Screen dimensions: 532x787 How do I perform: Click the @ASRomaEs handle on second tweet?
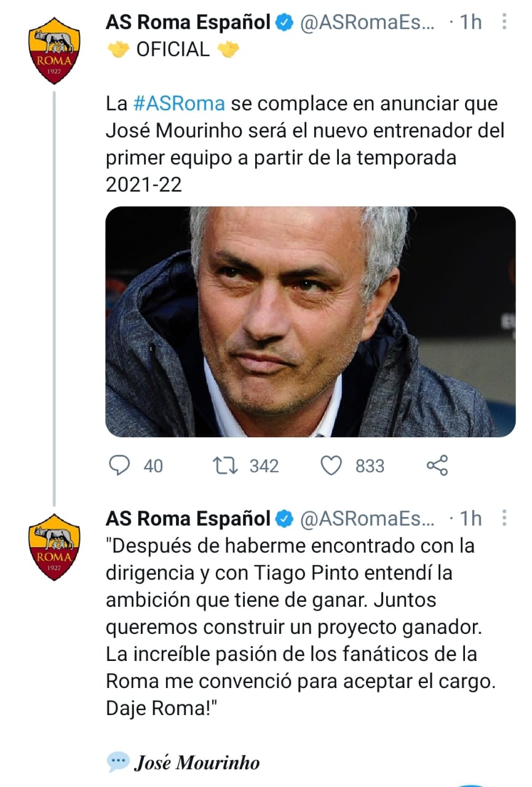367,518
